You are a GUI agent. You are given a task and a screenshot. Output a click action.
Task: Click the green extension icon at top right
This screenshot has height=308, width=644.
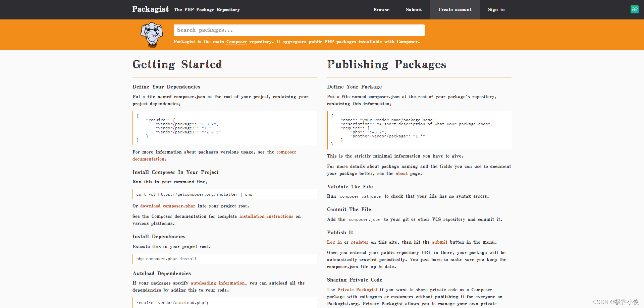pyautogui.click(x=634, y=9)
